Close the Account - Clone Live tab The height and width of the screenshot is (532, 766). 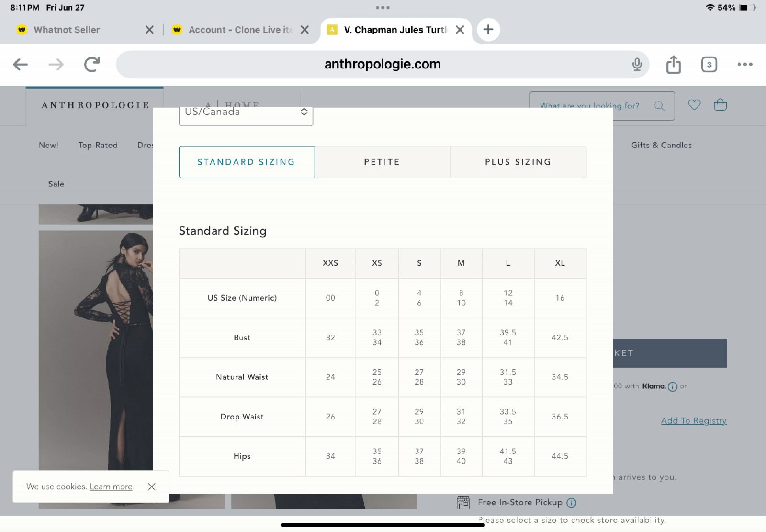point(304,30)
